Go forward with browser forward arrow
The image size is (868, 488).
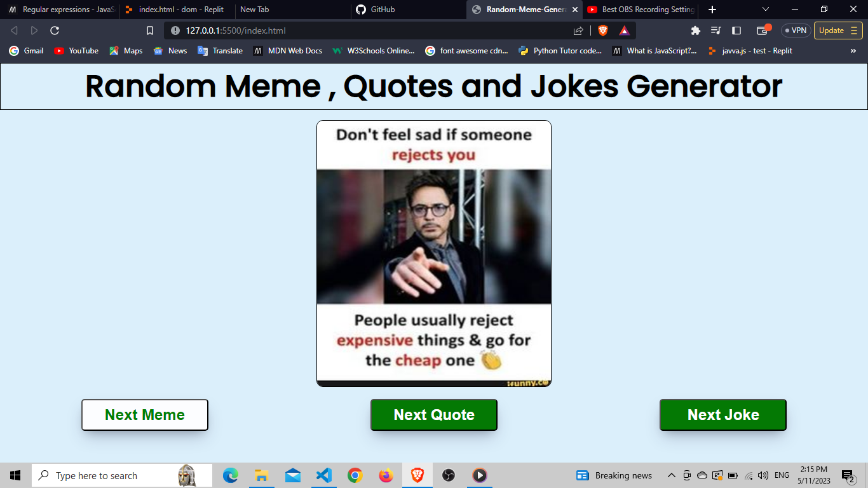(34, 30)
